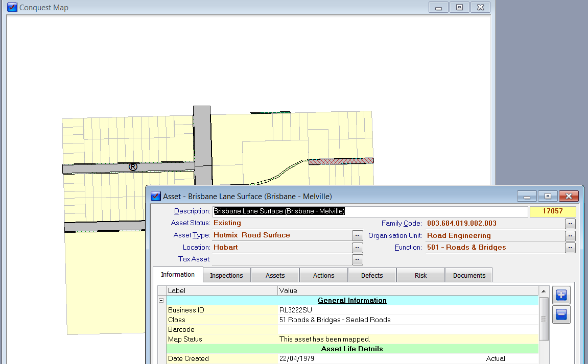Image resolution: width=588 pixels, height=364 pixels.
Task: Open the Assets tab
Action: [275, 276]
